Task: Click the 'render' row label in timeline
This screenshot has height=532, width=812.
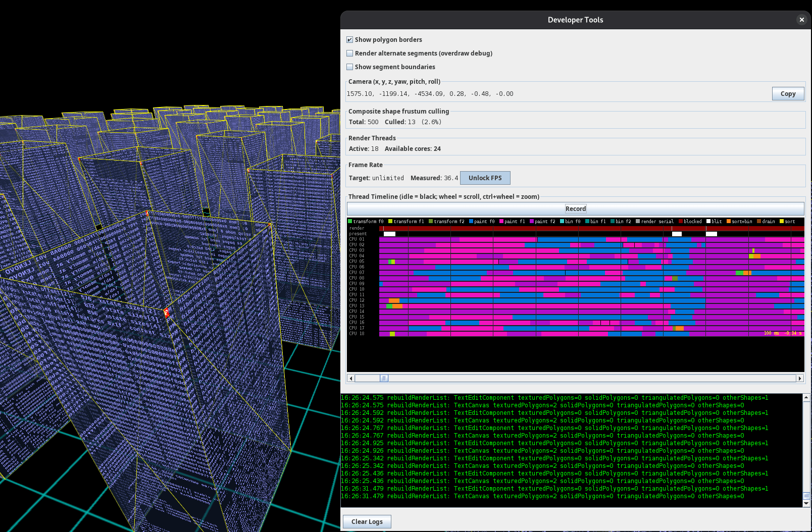Action: [357, 228]
